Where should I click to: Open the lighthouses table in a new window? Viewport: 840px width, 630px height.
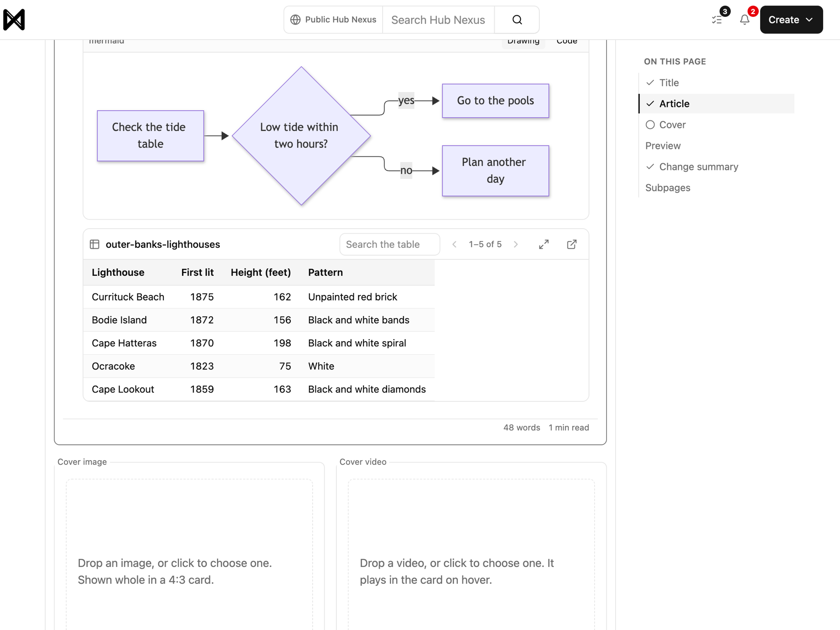point(572,244)
